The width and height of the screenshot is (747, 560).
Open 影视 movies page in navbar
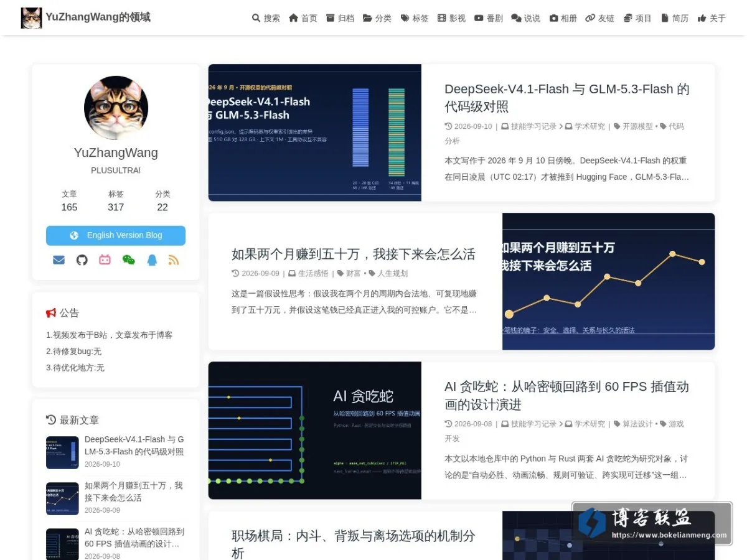[451, 18]
